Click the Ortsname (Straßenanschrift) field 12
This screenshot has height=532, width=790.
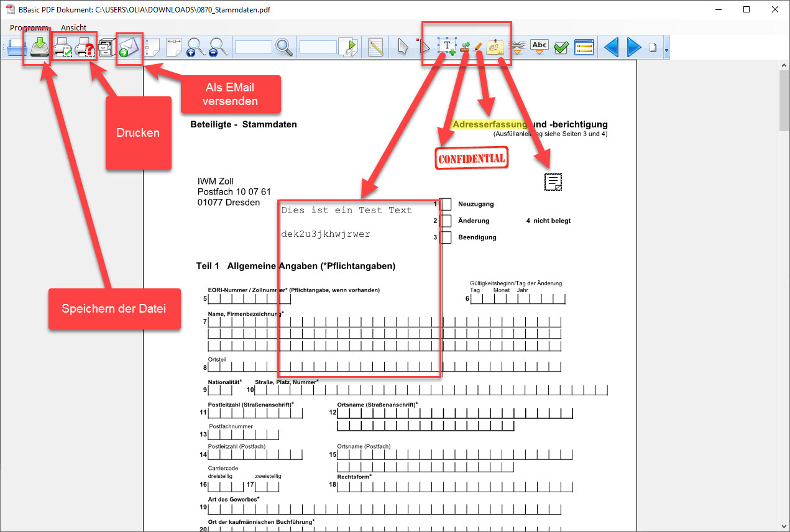click(455, 413)
